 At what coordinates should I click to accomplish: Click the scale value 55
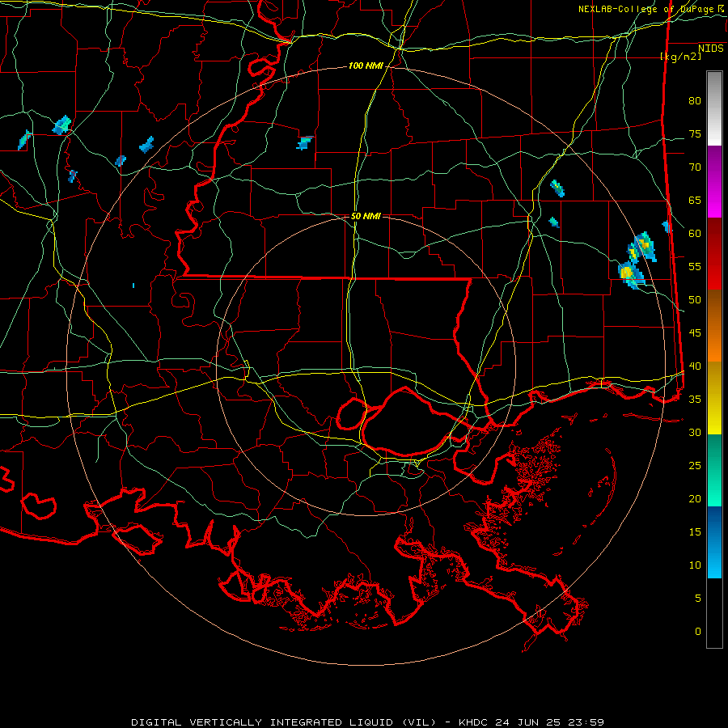pos(695,267)
